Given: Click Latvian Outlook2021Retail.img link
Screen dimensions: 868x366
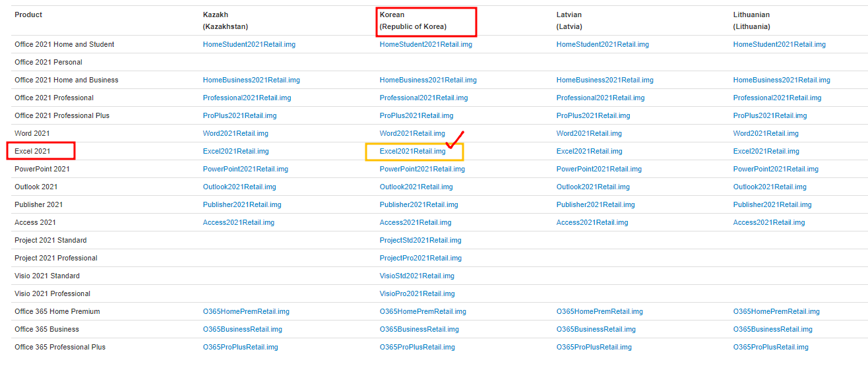Looking at the screenshot, I should tap(593, 187).
